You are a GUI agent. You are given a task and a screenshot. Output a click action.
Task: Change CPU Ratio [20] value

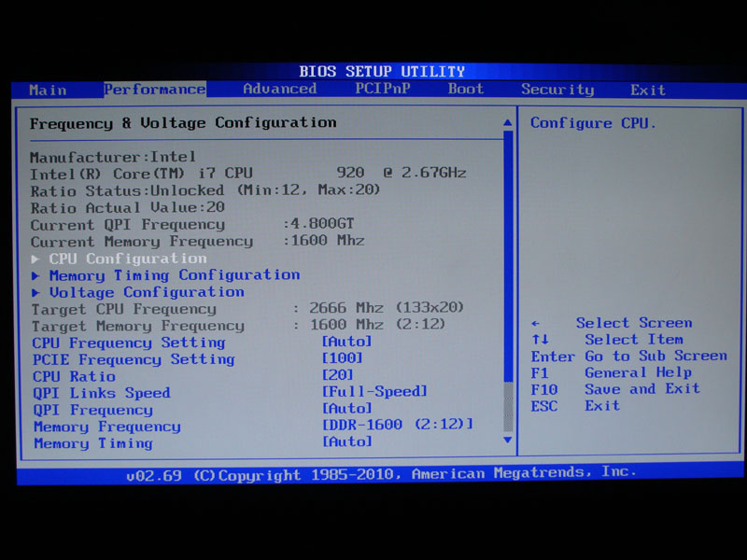pos(337,375)
